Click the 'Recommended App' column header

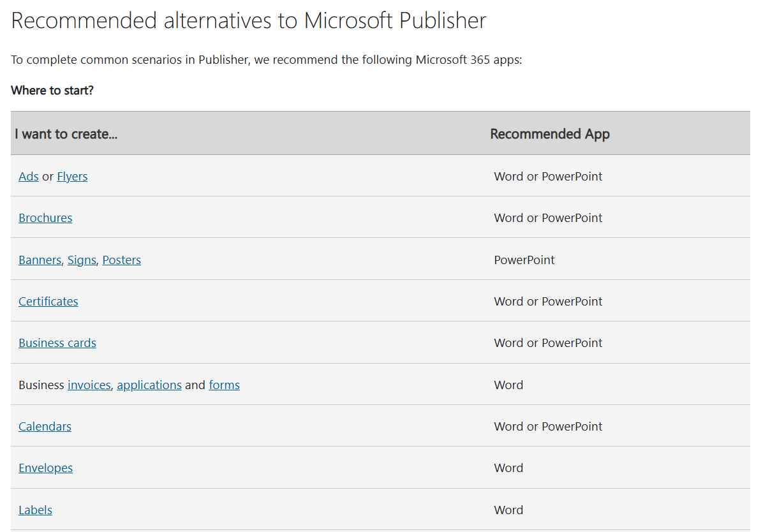[550, 135]
